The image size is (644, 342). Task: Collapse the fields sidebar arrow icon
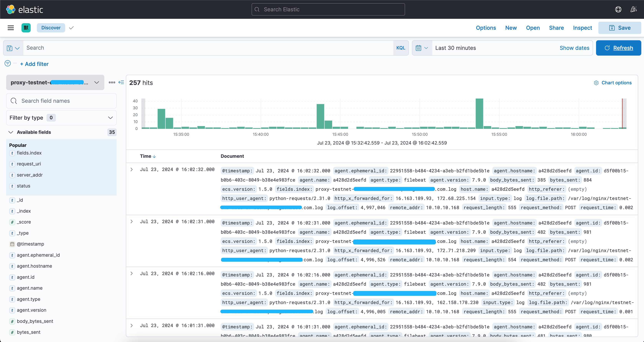[x=121, y=82]
